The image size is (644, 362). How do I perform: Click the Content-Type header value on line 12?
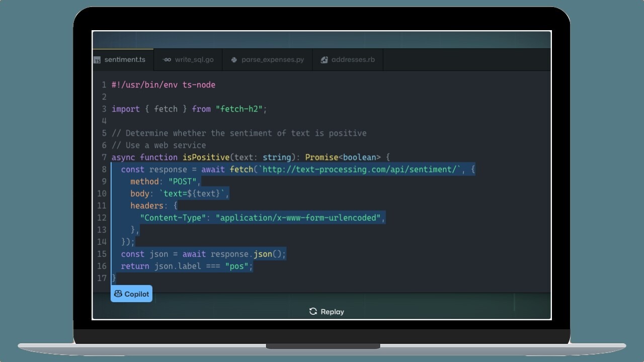pyautogui.click(x=299, y=218)
